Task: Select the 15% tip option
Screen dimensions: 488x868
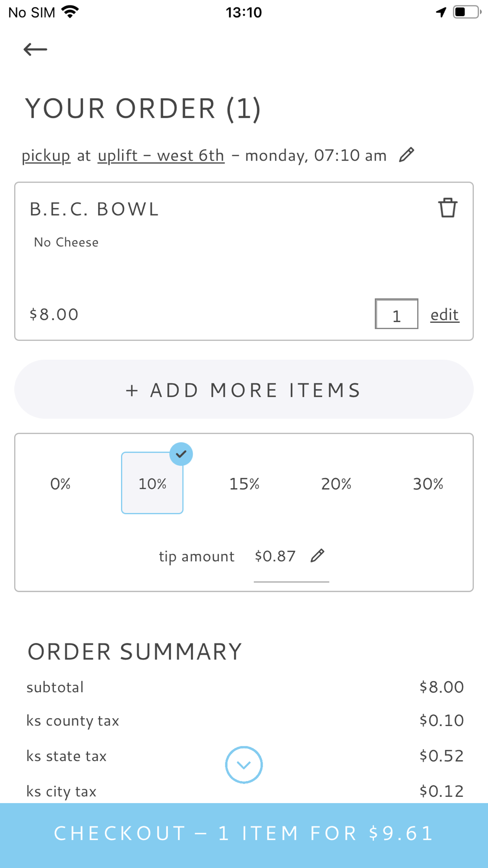Action: [244, 484]
